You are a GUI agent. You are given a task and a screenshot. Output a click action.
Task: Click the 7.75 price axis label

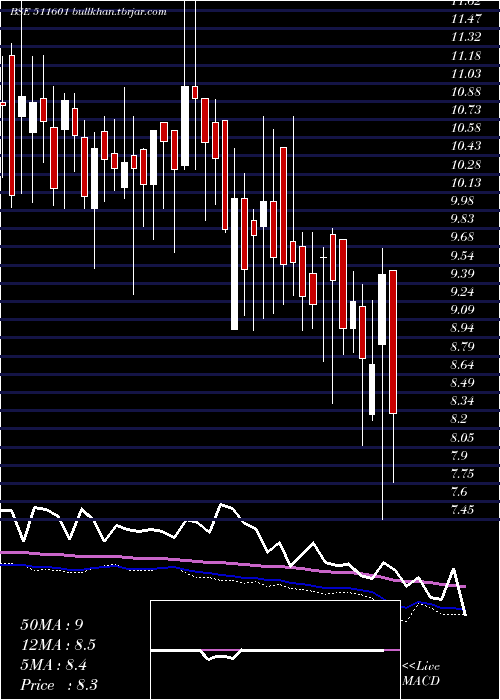point(463,474)
